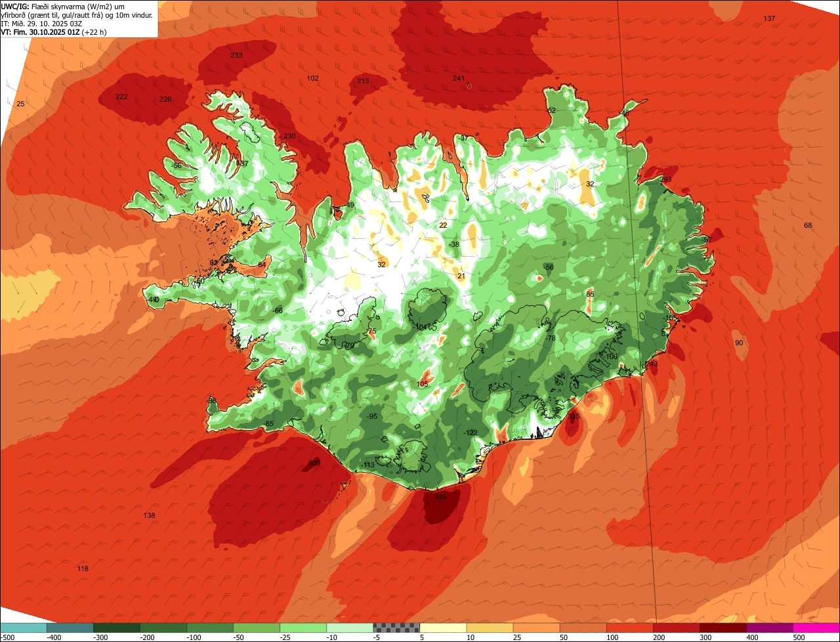The width and height of the screenshot is (840, 642).
Task: Click the -104 value on the central glacier
Action: click(x=421, y=326)
